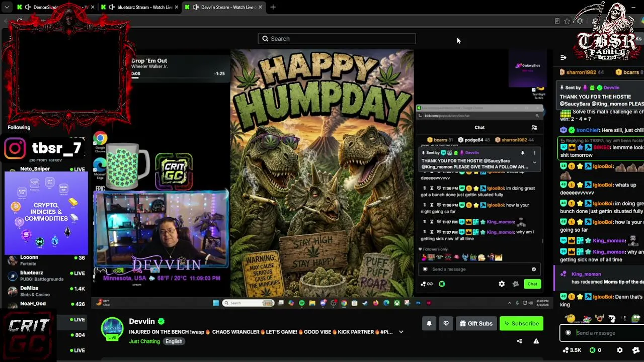Viewport: 644px width, 362px height.
Task: Open the rightmost icon beside chat settings
Action: pos(636,350)
